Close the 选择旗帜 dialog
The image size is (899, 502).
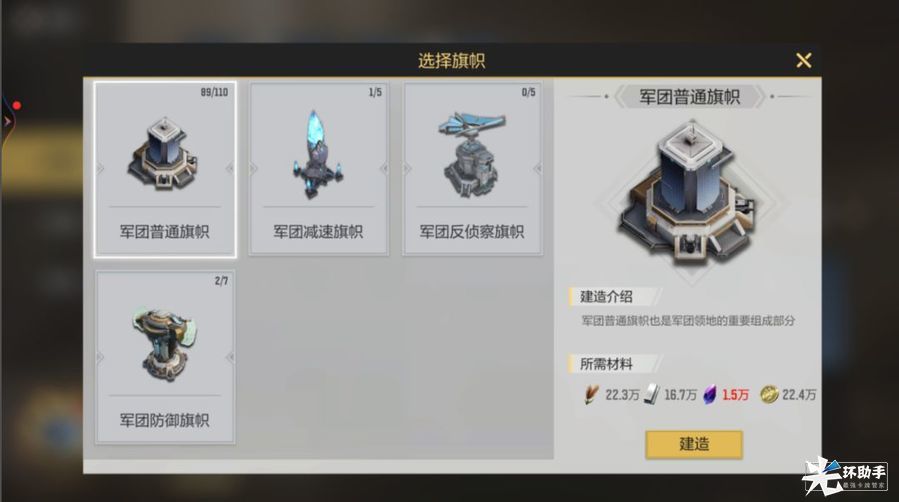[803, 60]
